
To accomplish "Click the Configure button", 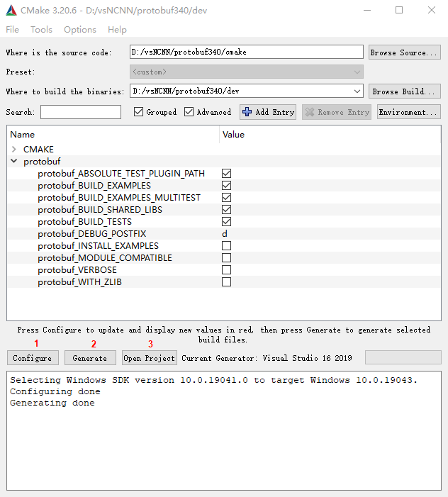I will 33,358.
